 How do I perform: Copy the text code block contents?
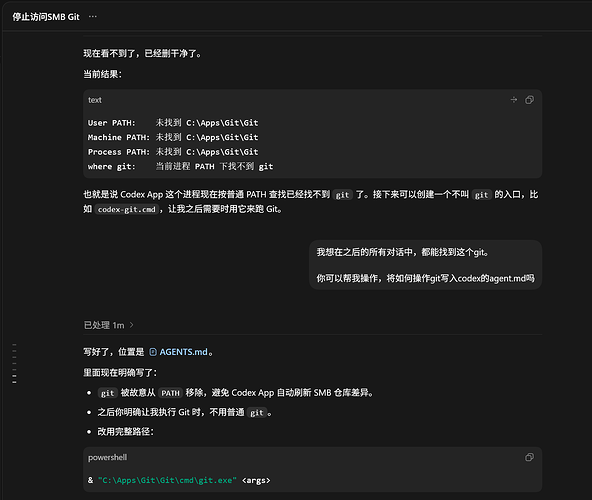click(529, 100)
